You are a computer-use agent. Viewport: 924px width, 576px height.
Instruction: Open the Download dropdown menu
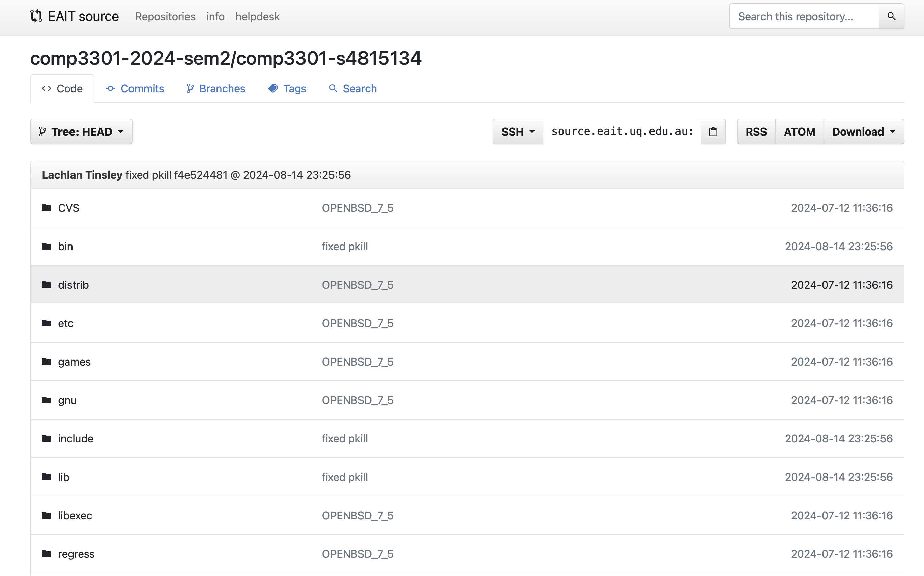pyautogui.click(x=863, y=132)
